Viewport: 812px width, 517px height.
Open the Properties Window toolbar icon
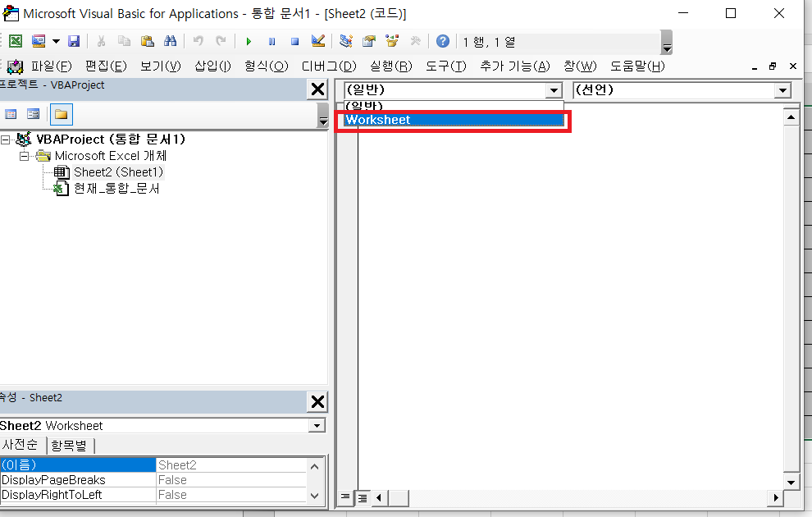click(x=369, y=41)
